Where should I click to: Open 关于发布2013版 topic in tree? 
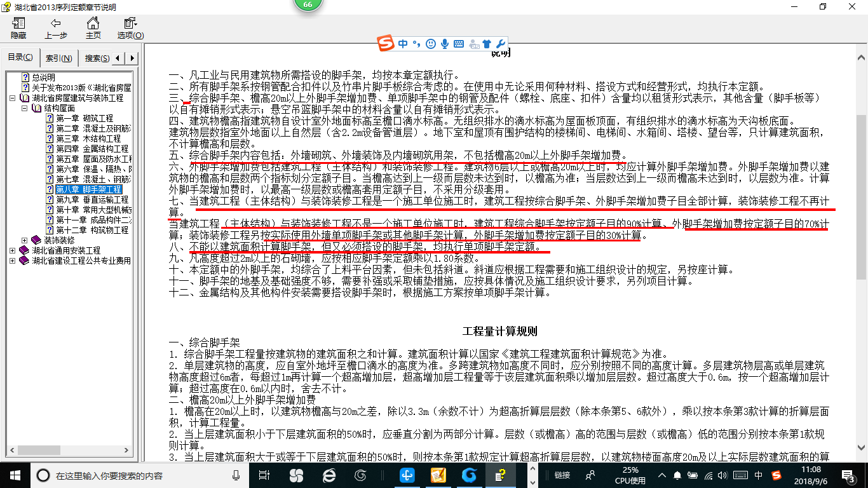81,88
